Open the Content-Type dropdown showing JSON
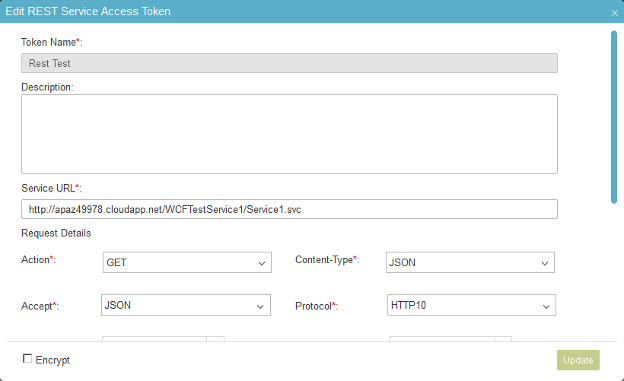Screen dimensions: 624x381 pyautogui.click(x=470, y=262)
